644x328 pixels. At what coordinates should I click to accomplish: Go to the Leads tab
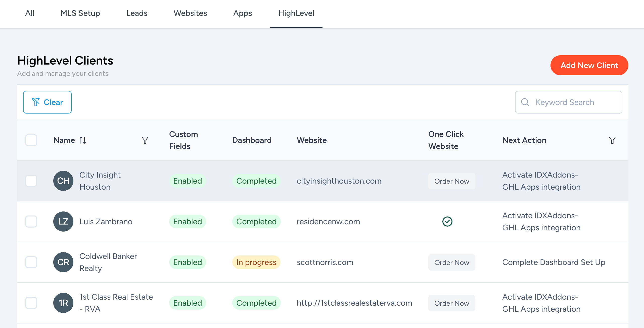tap(137, 13)
